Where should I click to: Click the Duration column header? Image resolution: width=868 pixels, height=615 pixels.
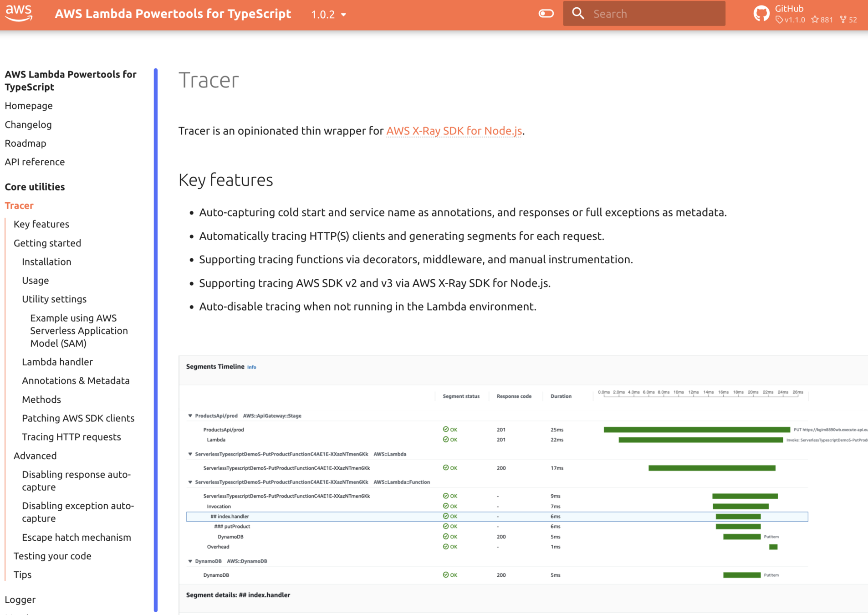click(x=561, y=396)
